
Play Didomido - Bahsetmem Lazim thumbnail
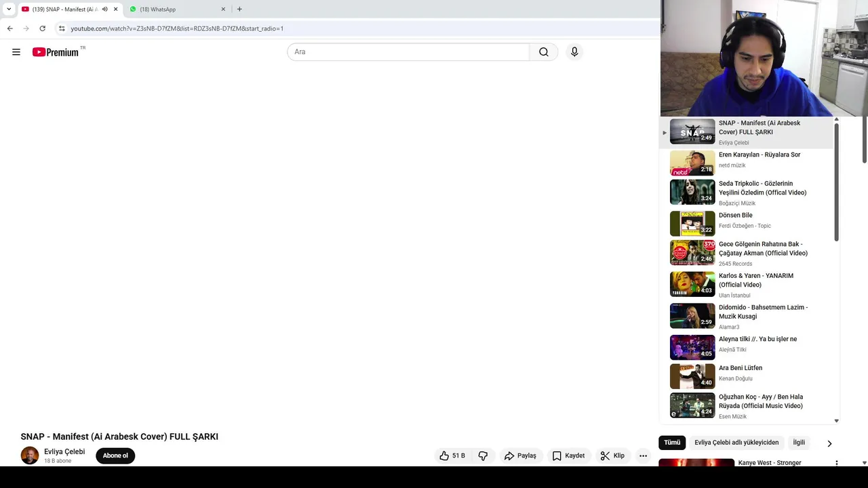point(692,316)
